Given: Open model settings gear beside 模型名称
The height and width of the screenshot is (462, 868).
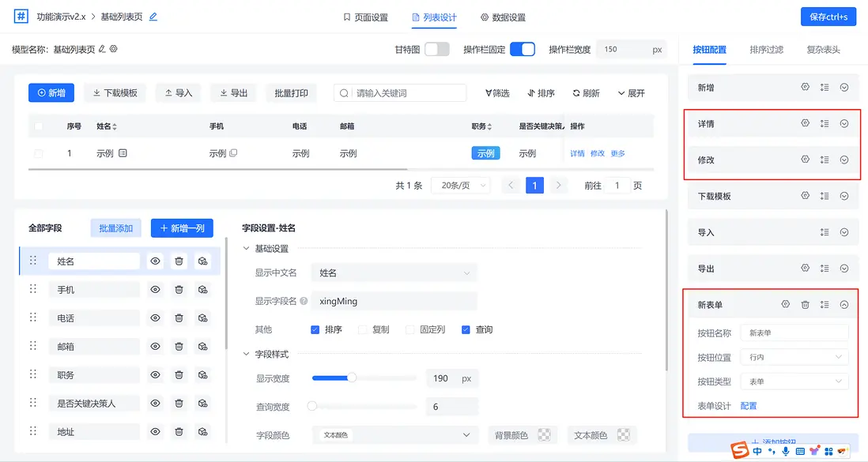Looking at the screenshot, I should 114,49.
